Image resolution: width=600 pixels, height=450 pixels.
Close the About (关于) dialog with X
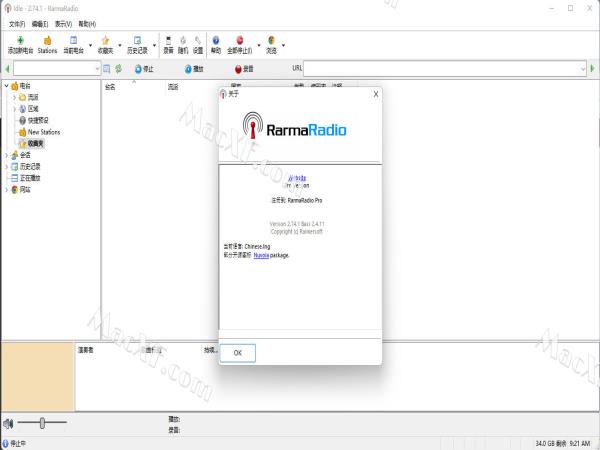tap(376, 94)
